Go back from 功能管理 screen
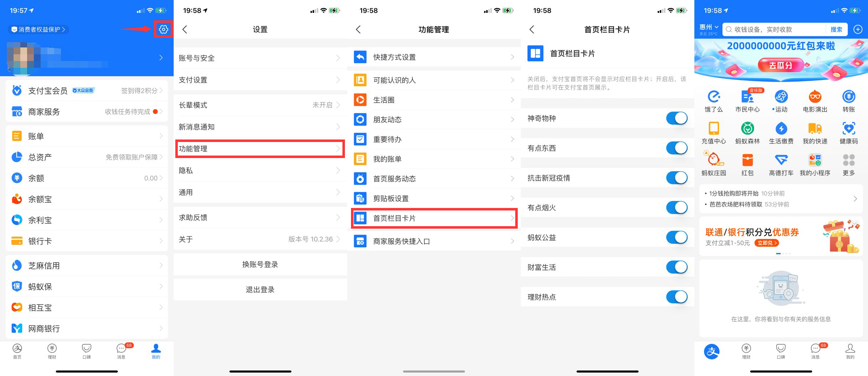Viewport: 868px width, 376px height. (358, 29)
